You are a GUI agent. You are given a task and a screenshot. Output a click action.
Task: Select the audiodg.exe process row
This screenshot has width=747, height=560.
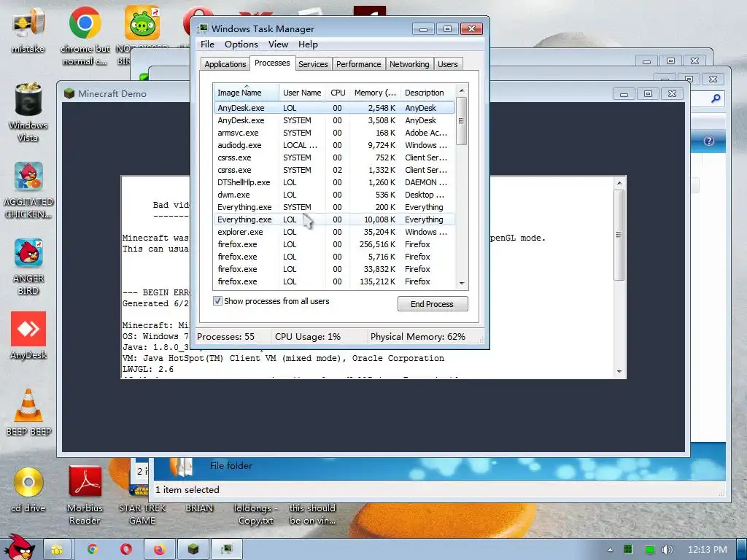(x=334, y=145)
